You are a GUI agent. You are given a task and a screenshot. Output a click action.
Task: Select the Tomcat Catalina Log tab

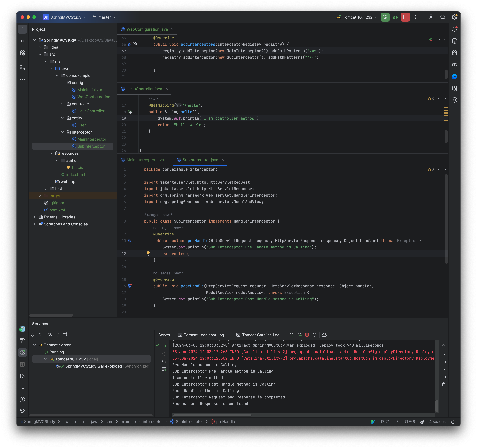pos(261,335)
